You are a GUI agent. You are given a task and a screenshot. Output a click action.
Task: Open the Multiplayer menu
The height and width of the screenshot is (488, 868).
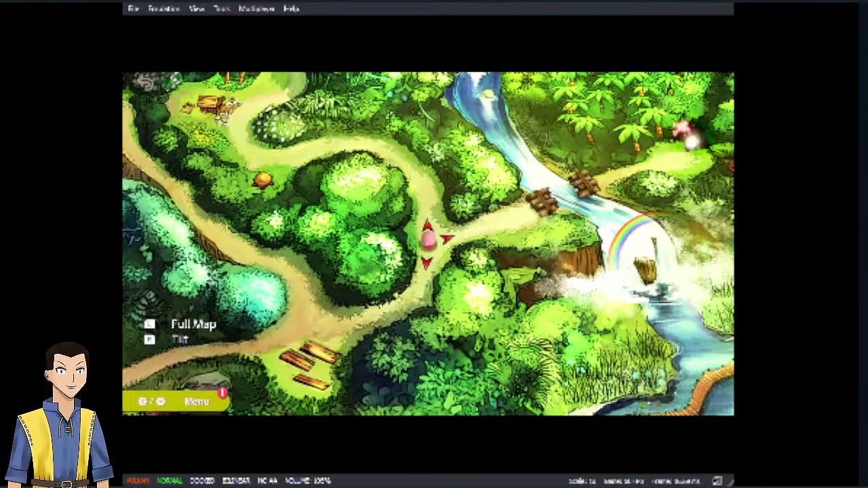(256, 9)
